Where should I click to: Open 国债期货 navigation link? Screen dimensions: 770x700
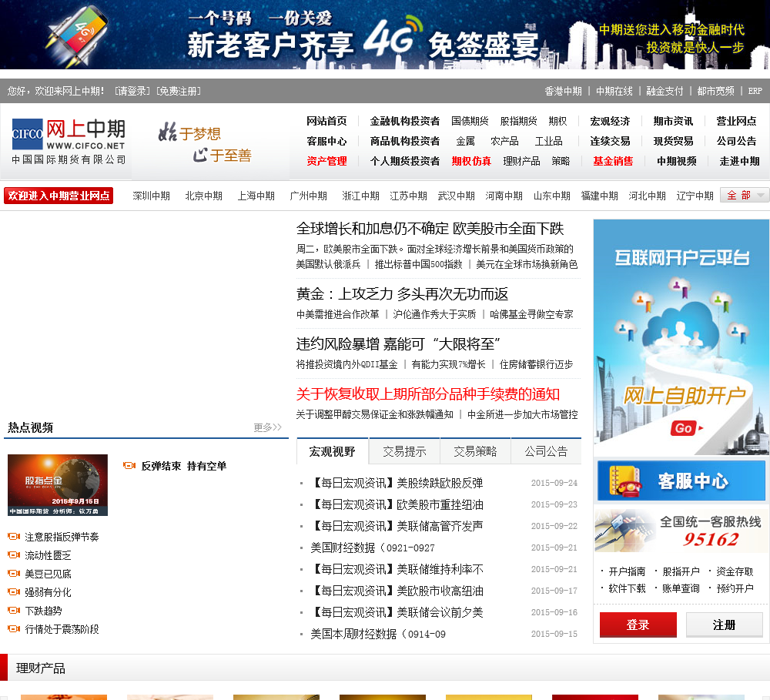pyautogui.click(x=470, y=121)
